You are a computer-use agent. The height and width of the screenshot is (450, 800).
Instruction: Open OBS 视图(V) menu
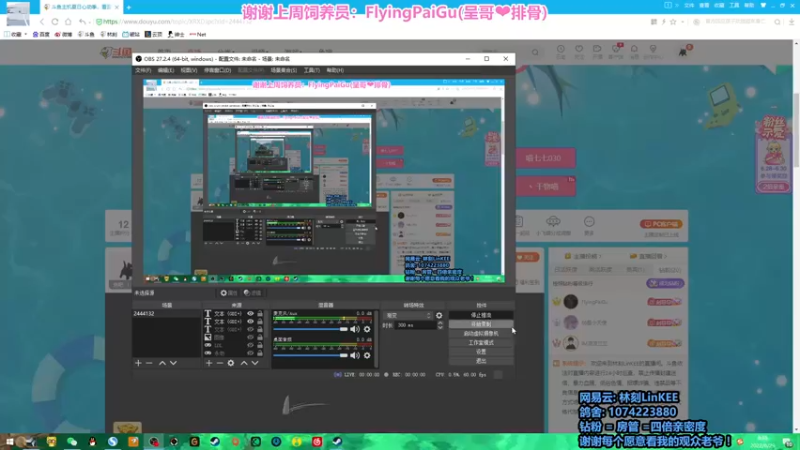tap(189, 70)
